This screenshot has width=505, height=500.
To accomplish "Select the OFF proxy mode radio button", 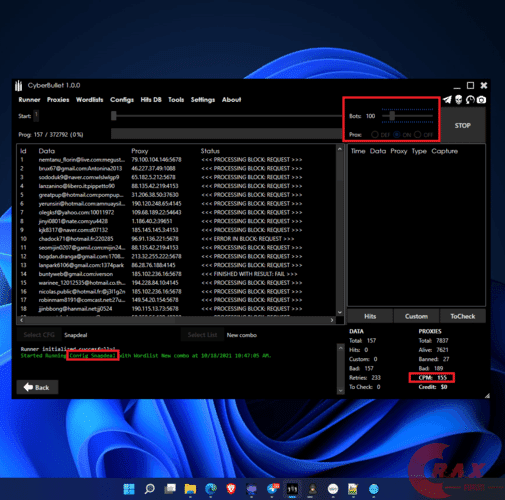I will (418, 134).
